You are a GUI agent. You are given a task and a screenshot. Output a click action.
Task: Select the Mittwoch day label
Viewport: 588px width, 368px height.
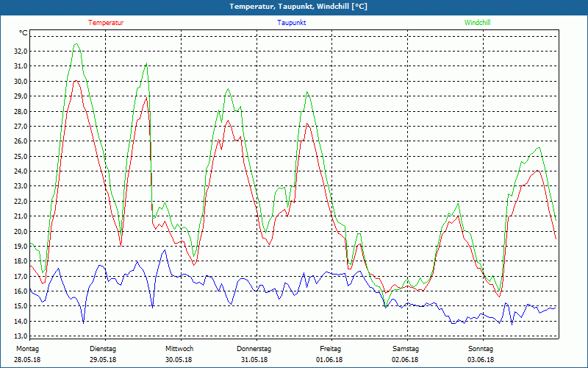coord(179,349)
